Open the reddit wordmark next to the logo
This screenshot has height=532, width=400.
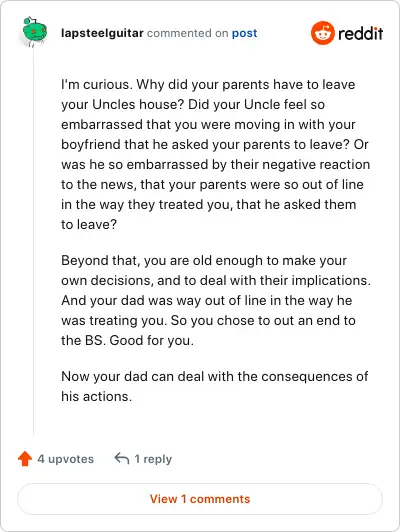(x=361, y=33)
